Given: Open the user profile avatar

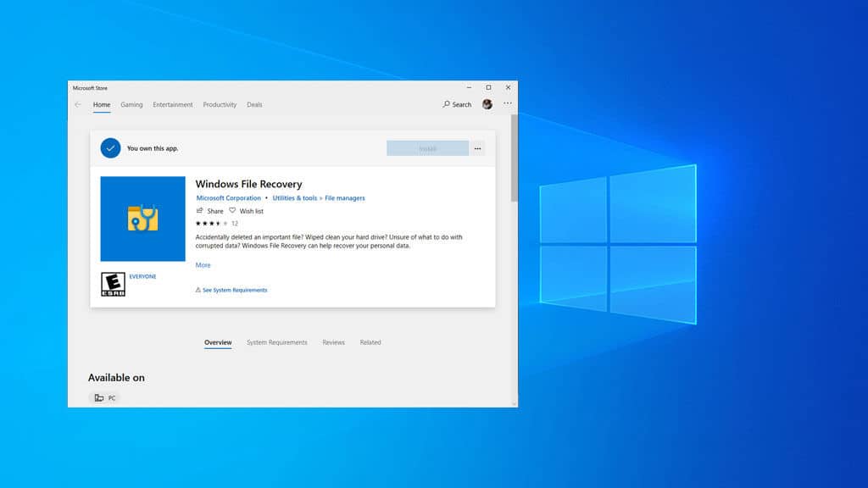Looking at the screenshot, I should click(487, 104).
